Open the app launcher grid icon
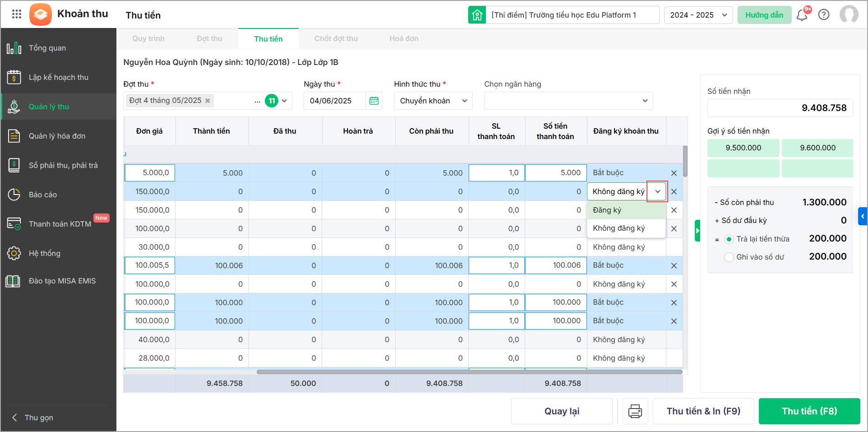The image size is (868, 432). [17, 14]
